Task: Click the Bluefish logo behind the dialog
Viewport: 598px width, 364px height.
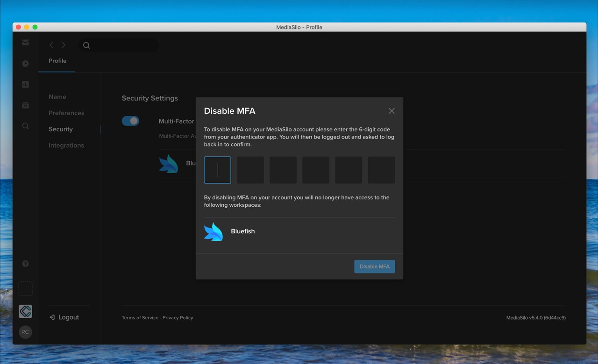Action: tap(169, 164)
